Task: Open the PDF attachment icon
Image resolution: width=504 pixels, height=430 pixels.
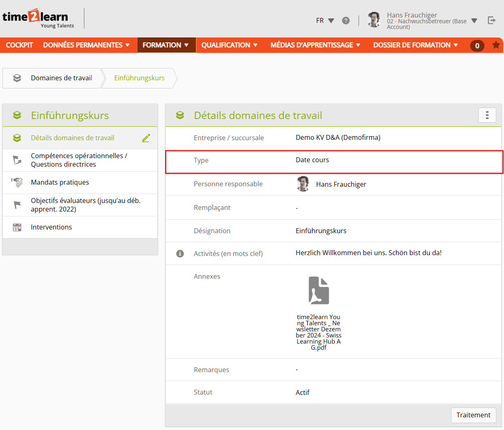Action: [x=319, y=290]
